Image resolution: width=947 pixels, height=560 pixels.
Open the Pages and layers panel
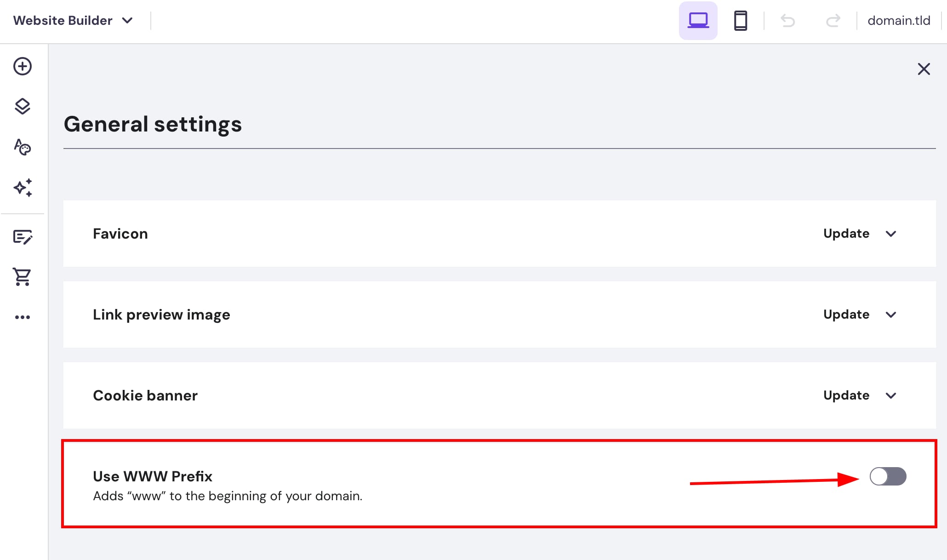[22, 106]
